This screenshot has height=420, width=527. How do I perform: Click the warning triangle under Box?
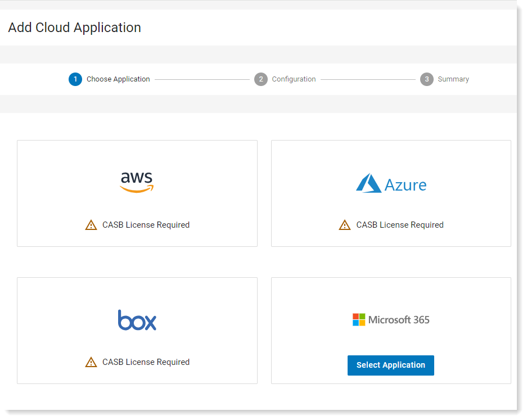click(x=91, y=362)
